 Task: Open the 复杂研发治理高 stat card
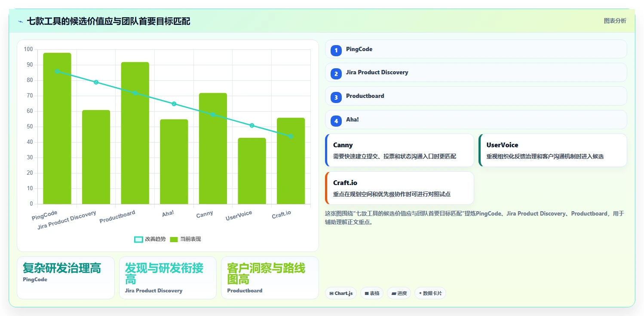click(x=66, y=278)
